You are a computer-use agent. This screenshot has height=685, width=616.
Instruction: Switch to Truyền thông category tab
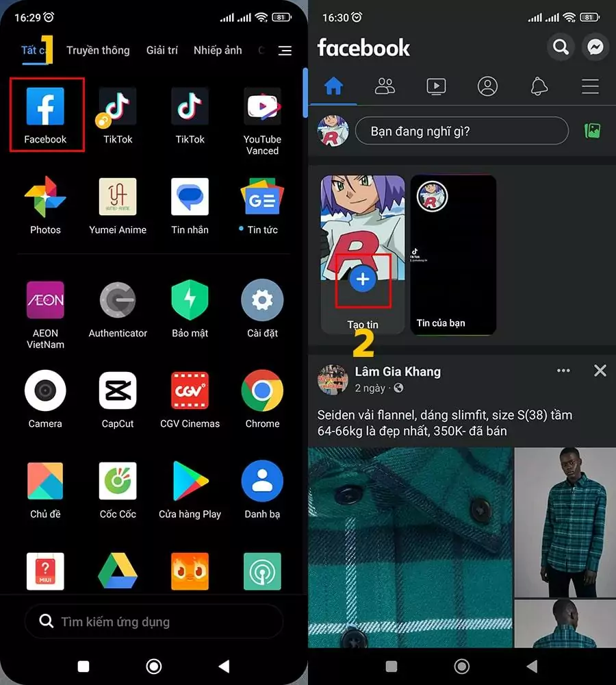pyautogui.click(x=98, y=50)
